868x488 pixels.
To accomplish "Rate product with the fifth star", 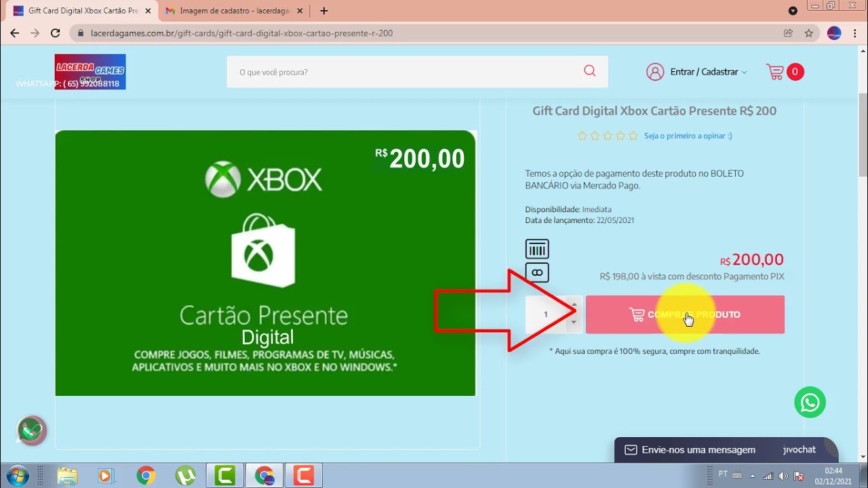I will [x=633, y=136].
